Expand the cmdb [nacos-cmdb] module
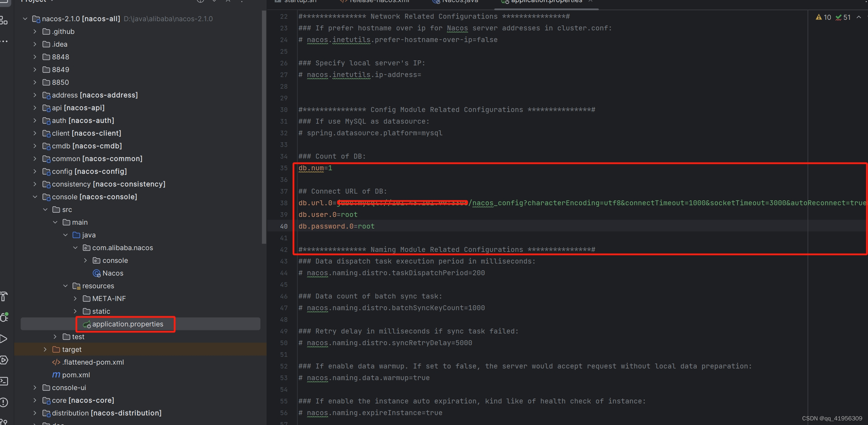 point(35,146)
